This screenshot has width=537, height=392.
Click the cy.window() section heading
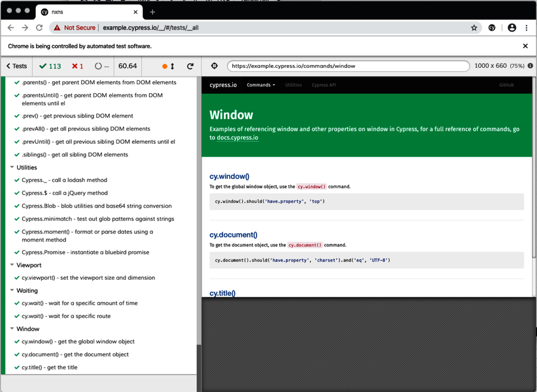coord(229,177)
